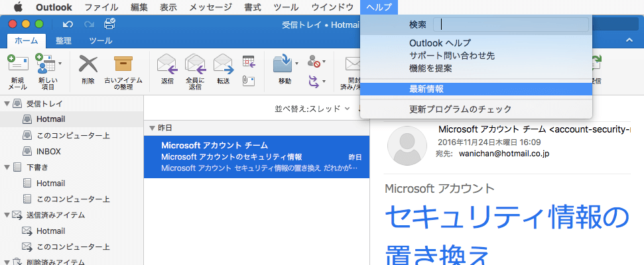Image resolution: width=644 pixels, height=265 pixels.
Task: Switch to the 整理 ribbon tab
Action: [64, 40]
